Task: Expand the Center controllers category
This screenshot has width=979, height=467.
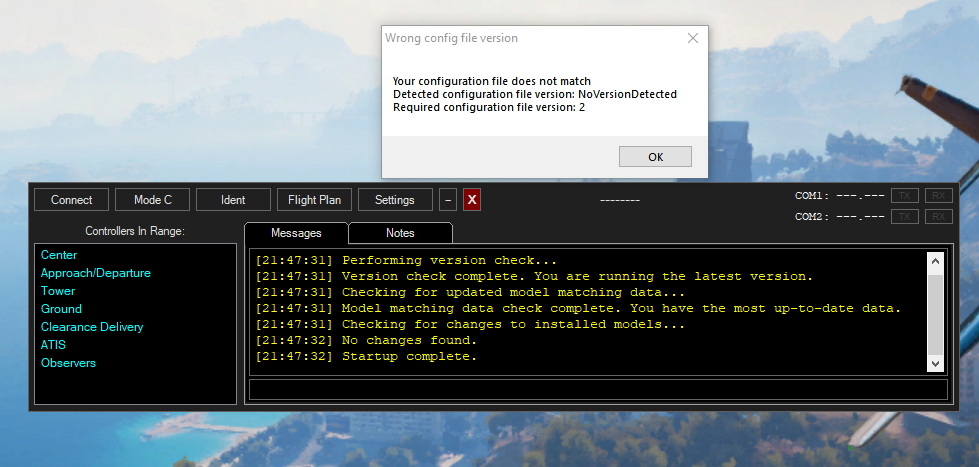Action: (x=59, y=255)
